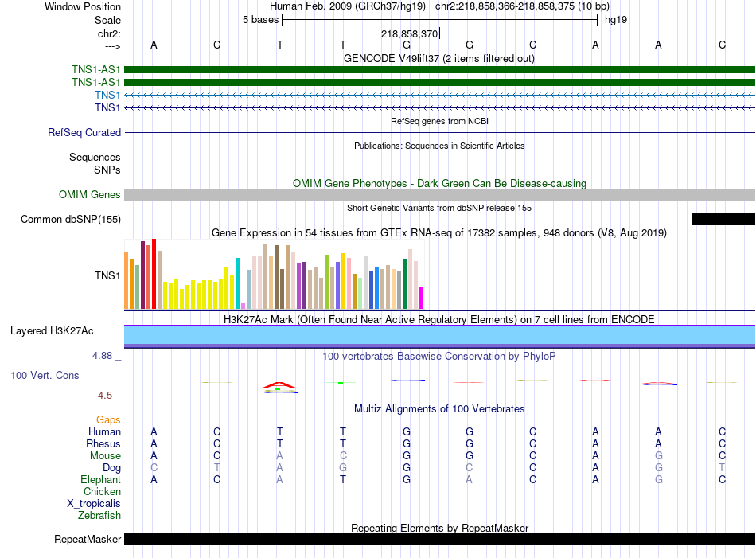The image size is (756, 558).
Task: Click the hg19 assembly label by scale bar
Action: 616,20
